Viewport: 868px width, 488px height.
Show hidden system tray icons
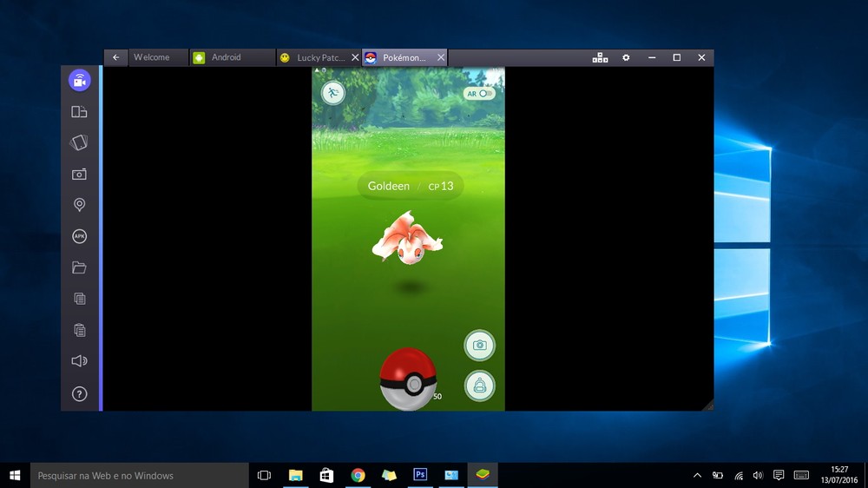click(698, 475)
